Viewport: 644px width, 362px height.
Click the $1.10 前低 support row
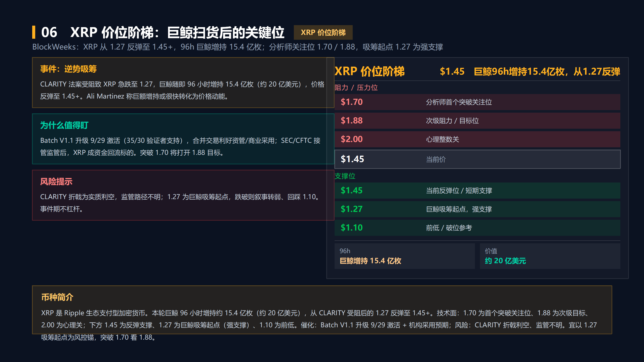[477, 228]
